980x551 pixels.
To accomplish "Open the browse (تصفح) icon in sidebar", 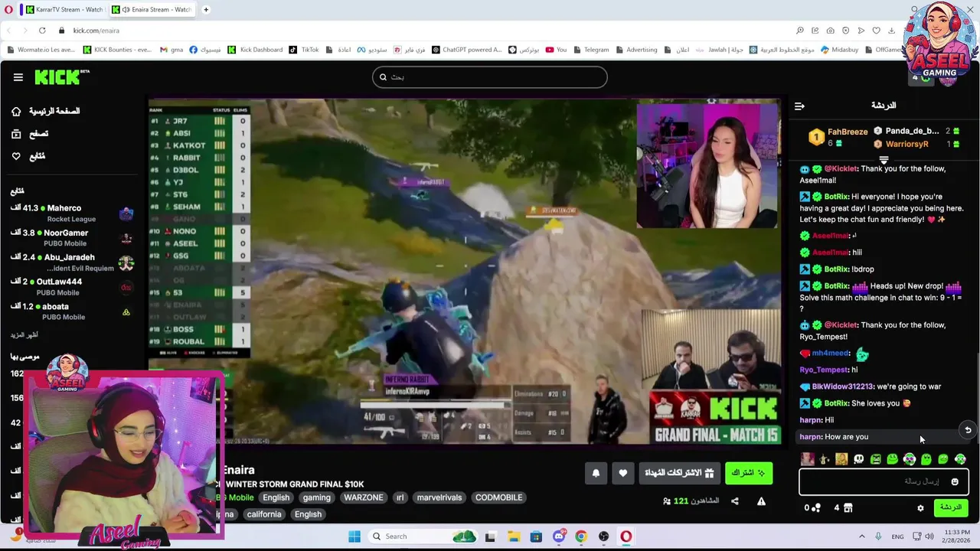I will [16, 134].
